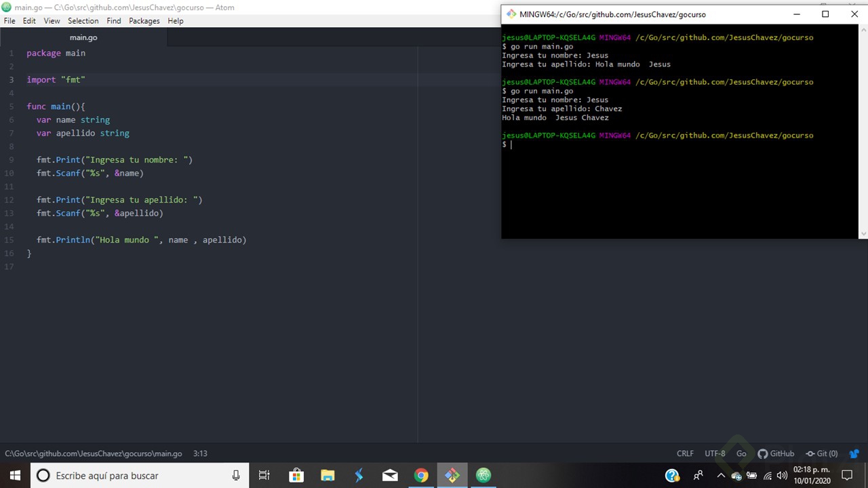The image size is (868, 488).
Task: Close the MINGW64 terminal window
Action: pyautogui.click(x=854, y=14)
